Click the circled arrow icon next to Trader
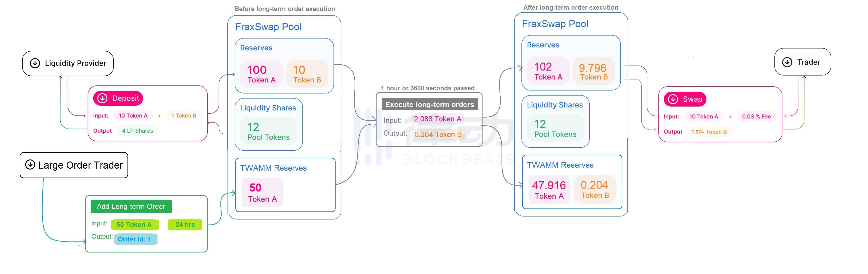This screenshot has width=868, height=274. coord(787,62)
